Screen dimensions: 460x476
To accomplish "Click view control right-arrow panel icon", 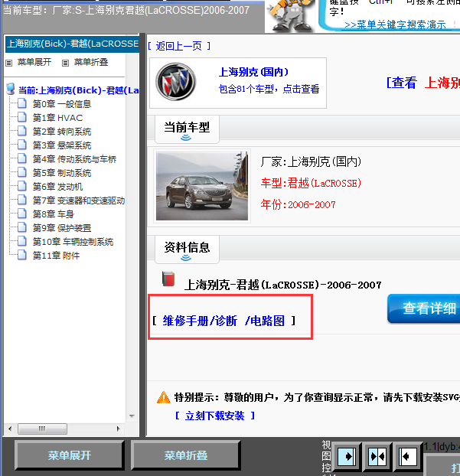I will (347, 456).
